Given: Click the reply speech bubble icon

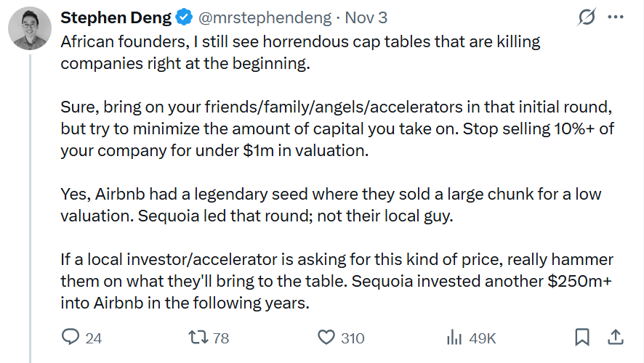Looking at the screenshot, I should click(71, 338).
